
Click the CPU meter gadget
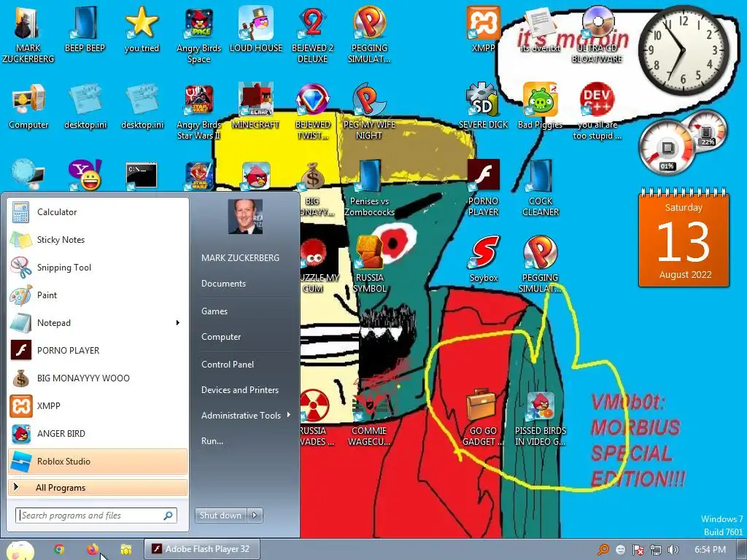coord(682,142)
